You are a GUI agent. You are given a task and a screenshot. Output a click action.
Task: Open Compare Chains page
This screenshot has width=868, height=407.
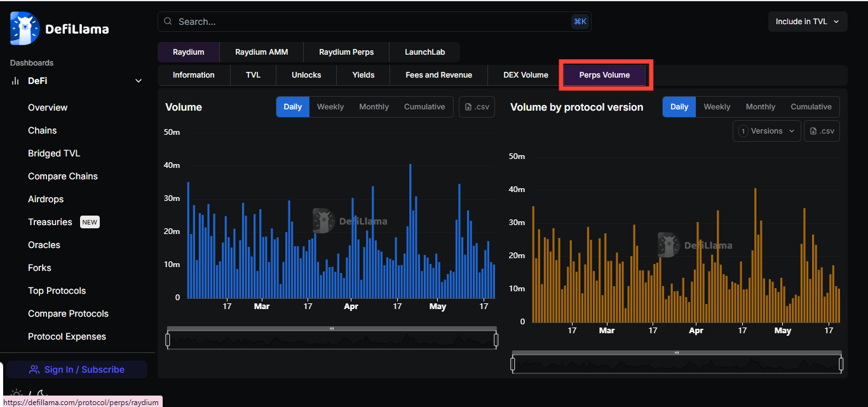(63, 176)
